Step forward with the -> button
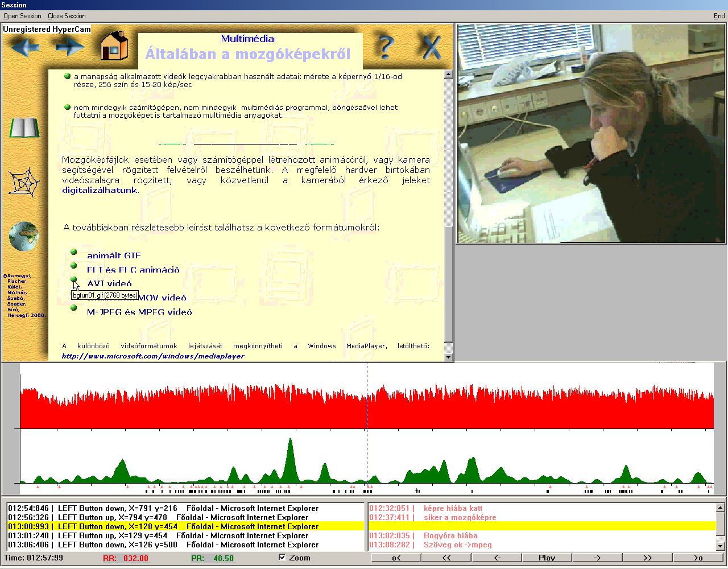 point(597,558)
